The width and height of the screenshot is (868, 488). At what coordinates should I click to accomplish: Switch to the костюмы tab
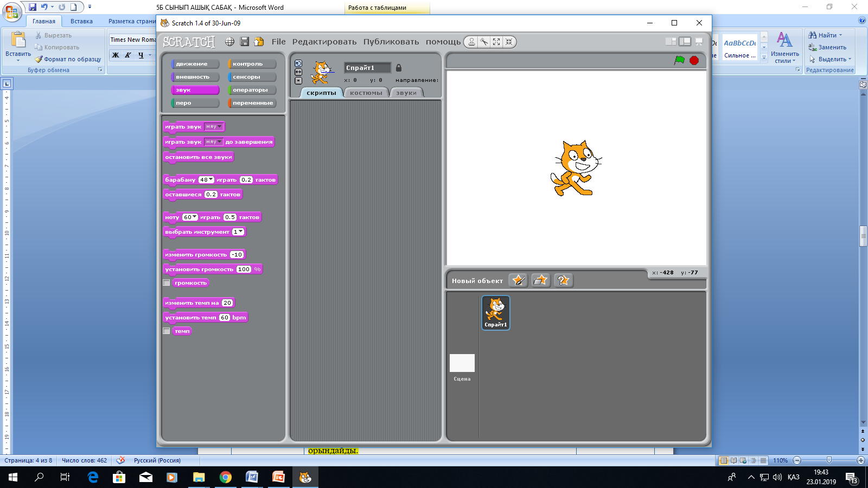(366, 93)
